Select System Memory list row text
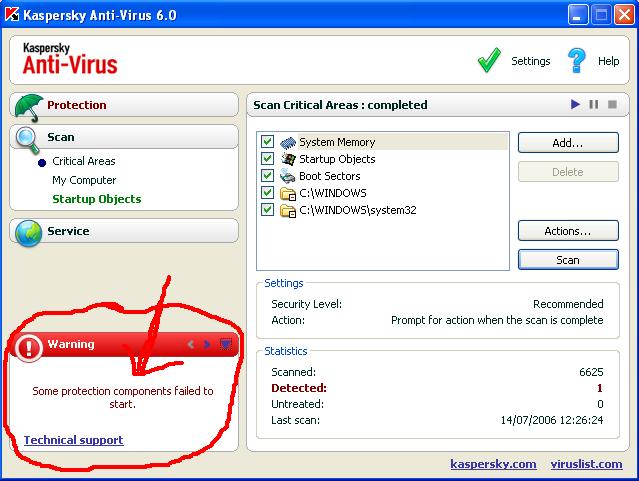Viewport: 639px width, 481px height. point(337,142)
